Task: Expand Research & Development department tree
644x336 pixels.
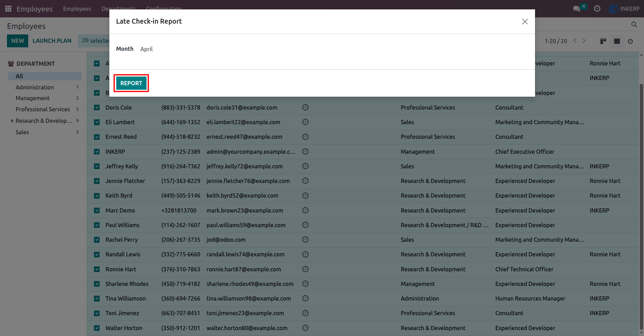Action: [x=12, y=121]
